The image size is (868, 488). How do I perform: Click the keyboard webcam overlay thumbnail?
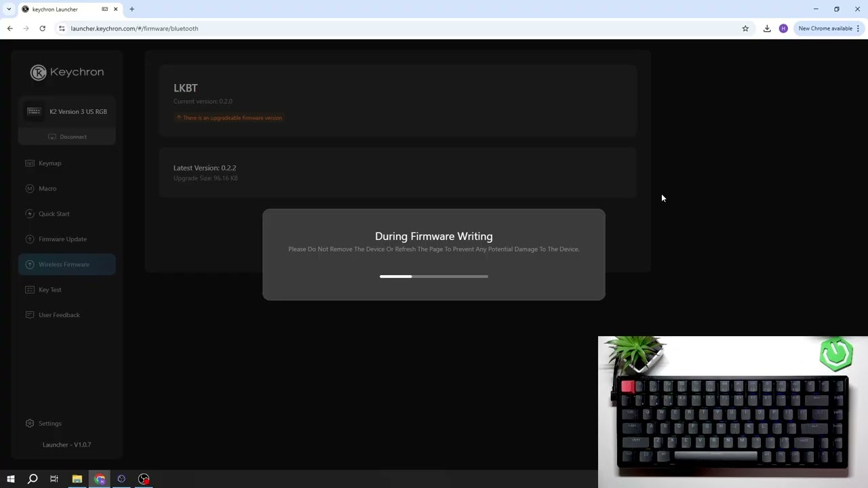(733, 412)
